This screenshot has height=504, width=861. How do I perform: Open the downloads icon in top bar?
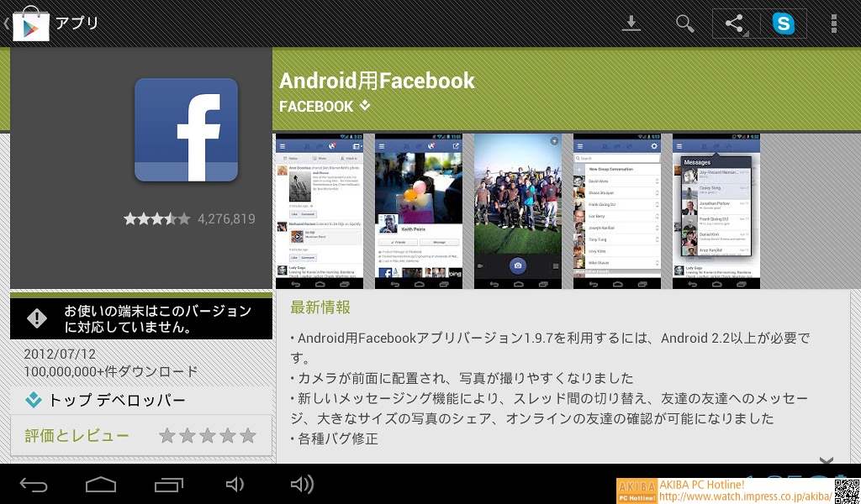tap(631, 23)
